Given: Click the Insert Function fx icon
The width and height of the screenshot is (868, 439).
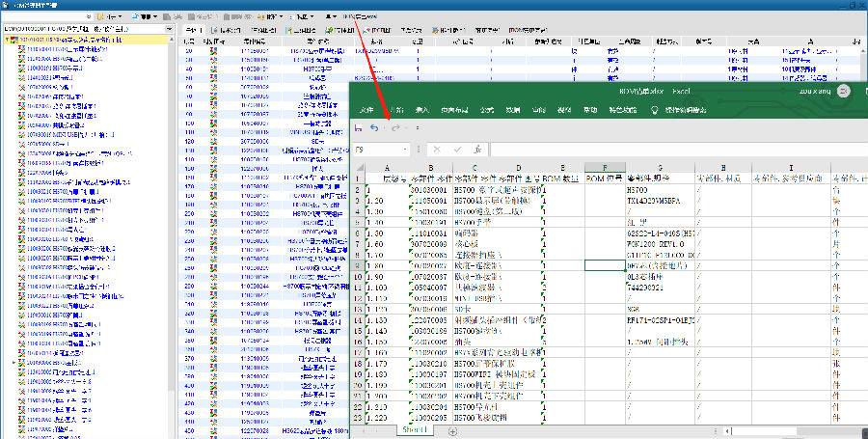Looking at the screenshot, I should point(478,150).
